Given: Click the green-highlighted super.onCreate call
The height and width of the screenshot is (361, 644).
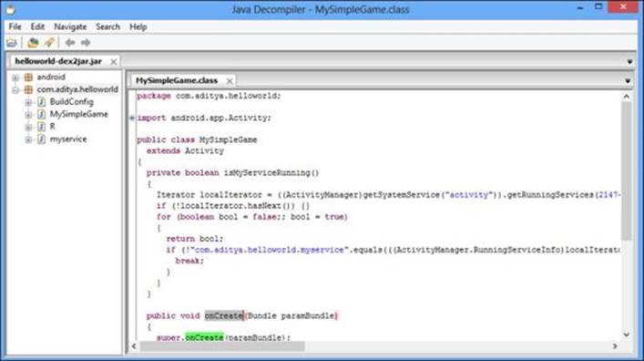Looking at the screenshot, I should [x=204, y=337].
